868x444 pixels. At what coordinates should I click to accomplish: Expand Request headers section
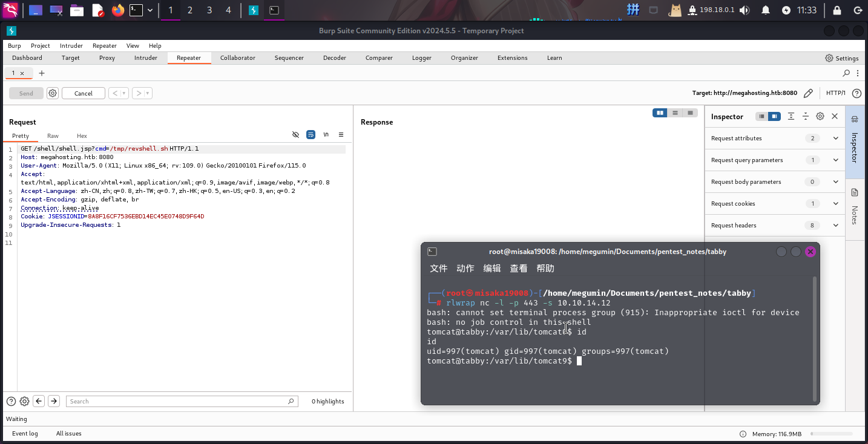(775, 226)
